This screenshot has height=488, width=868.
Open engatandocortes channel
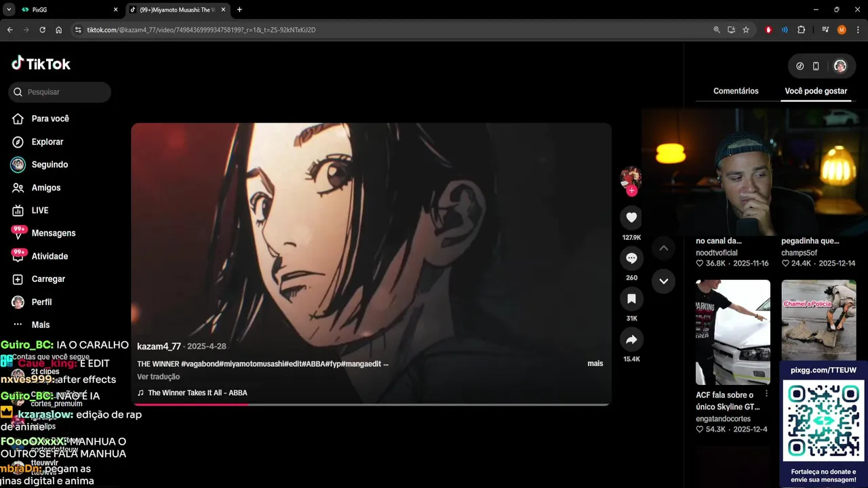[723, 419]
